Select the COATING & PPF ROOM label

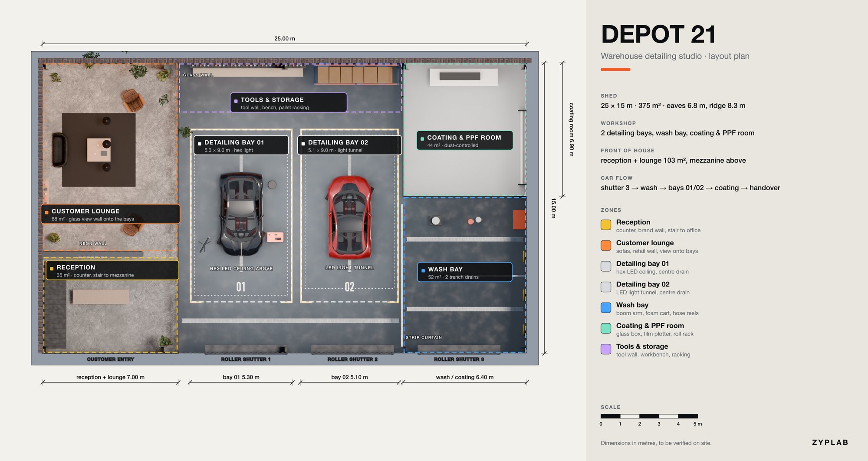coord(464,141)
